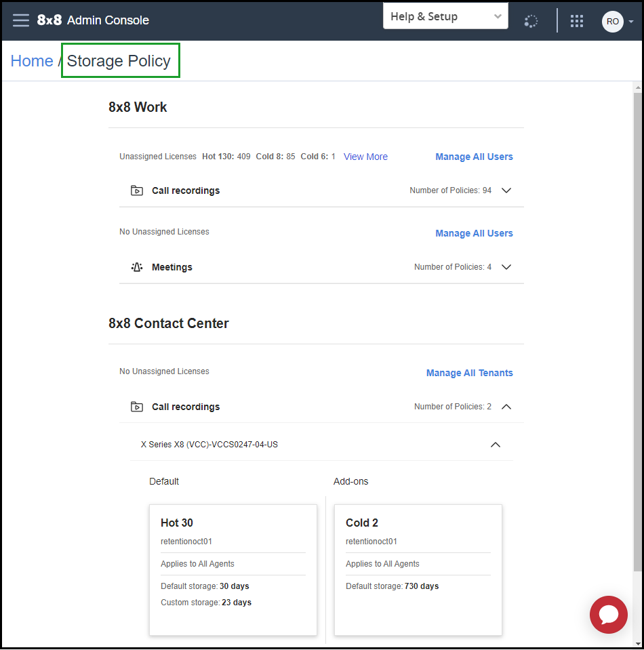Click X Series X8 (VCC)-VCCS0247-04-US text
This screenshot has width=644, height=650.
click(209, 445)
